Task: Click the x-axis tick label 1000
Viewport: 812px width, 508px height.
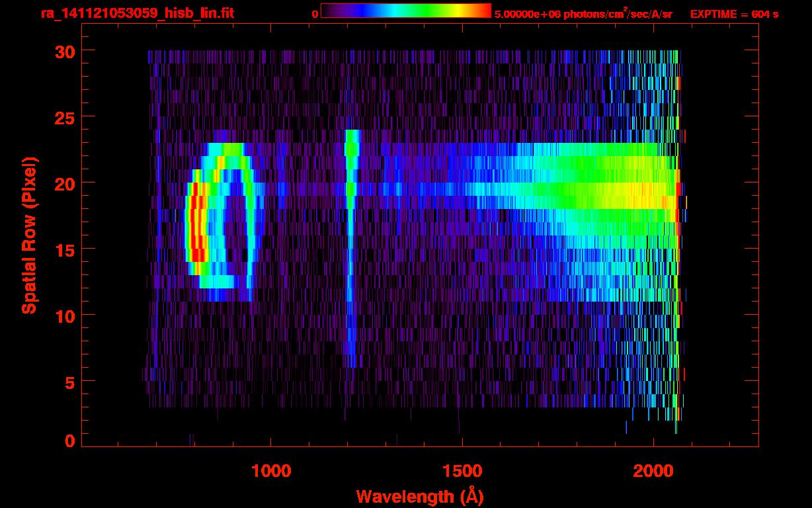Action: 270,471
